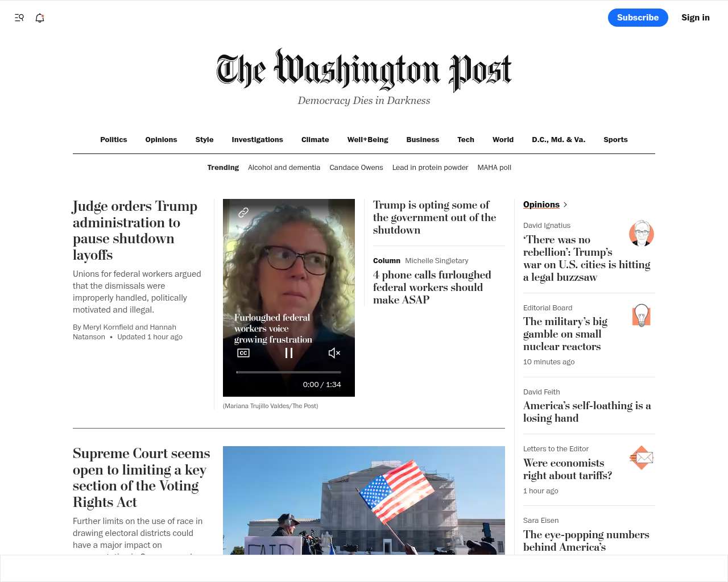The image size is (728, 582).
Task: Open the Well+Being section
Action: [x=368, y=140]
